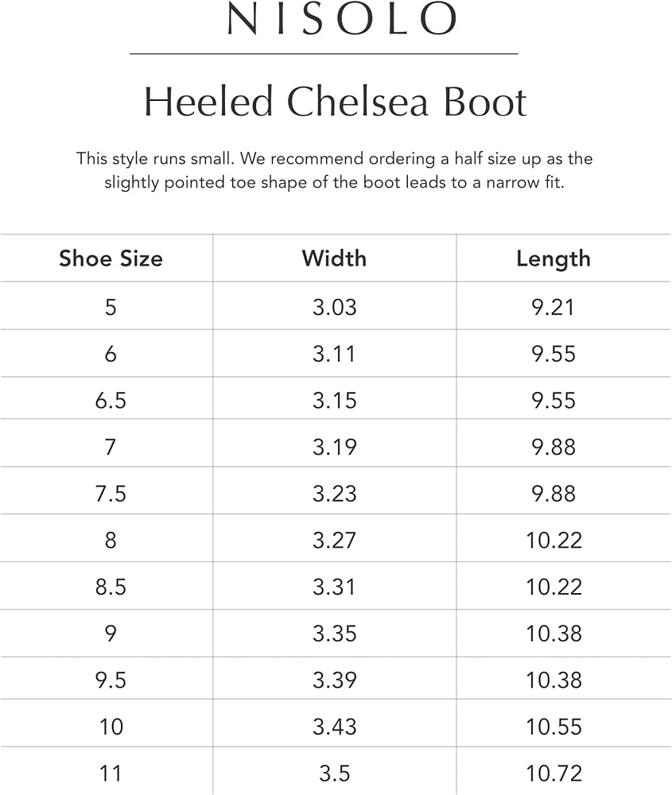
Task: Click width value 3.35 for size 9
Action: pyautogui.click(x=334, y=634)
